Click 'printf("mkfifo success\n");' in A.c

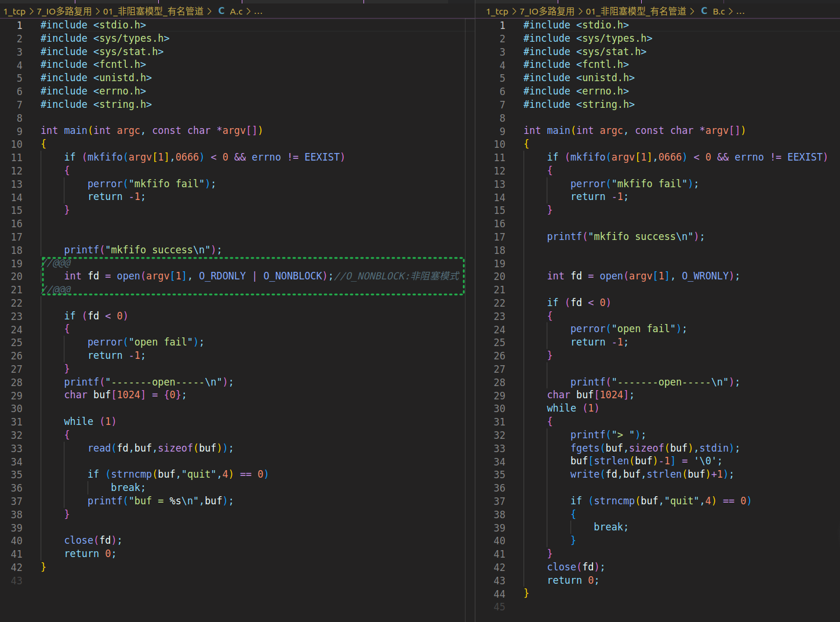pyautogui.click(x=143, y=250)
